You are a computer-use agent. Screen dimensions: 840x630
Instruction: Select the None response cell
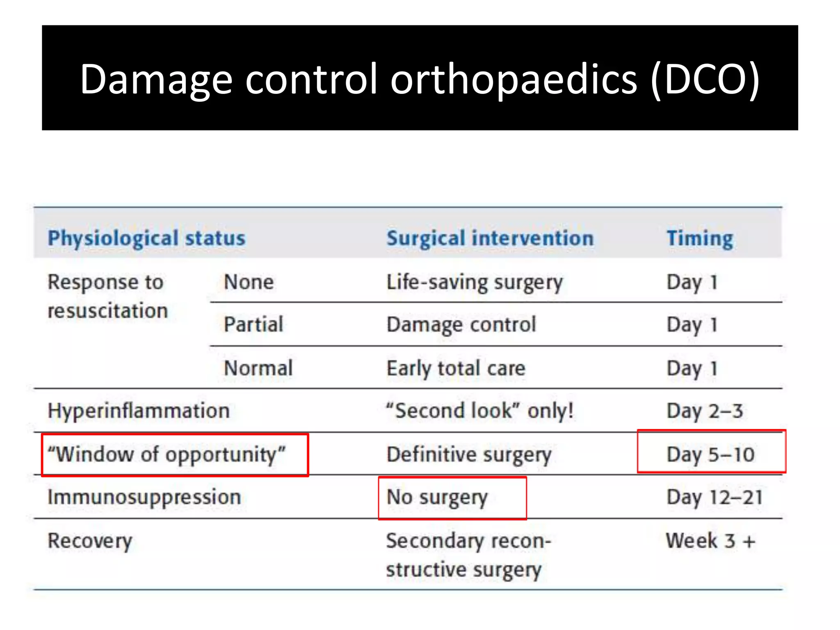[249, 282]
